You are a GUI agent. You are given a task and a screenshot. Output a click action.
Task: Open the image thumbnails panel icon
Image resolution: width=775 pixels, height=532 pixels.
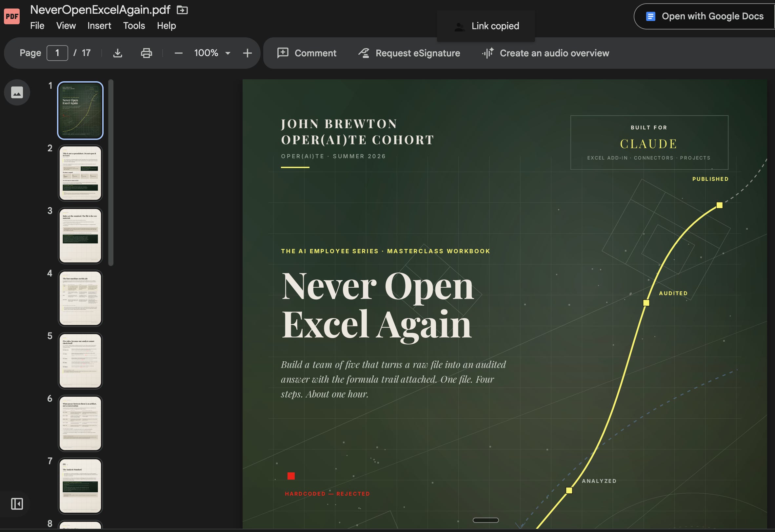[17, 92]
